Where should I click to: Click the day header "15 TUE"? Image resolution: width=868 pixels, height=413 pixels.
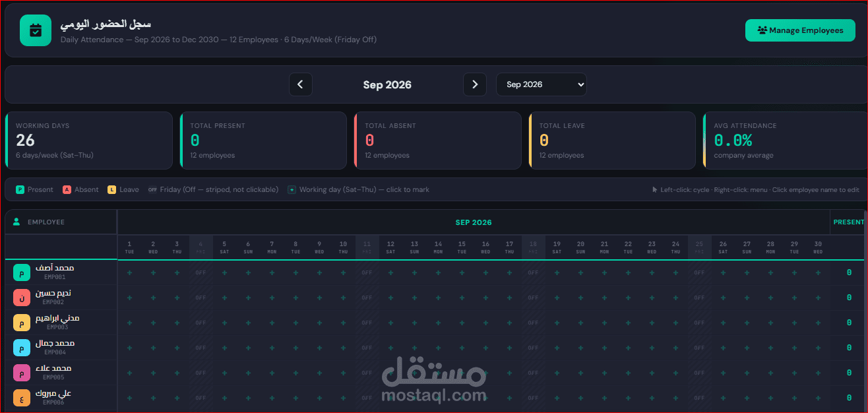pyautogui.click(x=462, y=247)
